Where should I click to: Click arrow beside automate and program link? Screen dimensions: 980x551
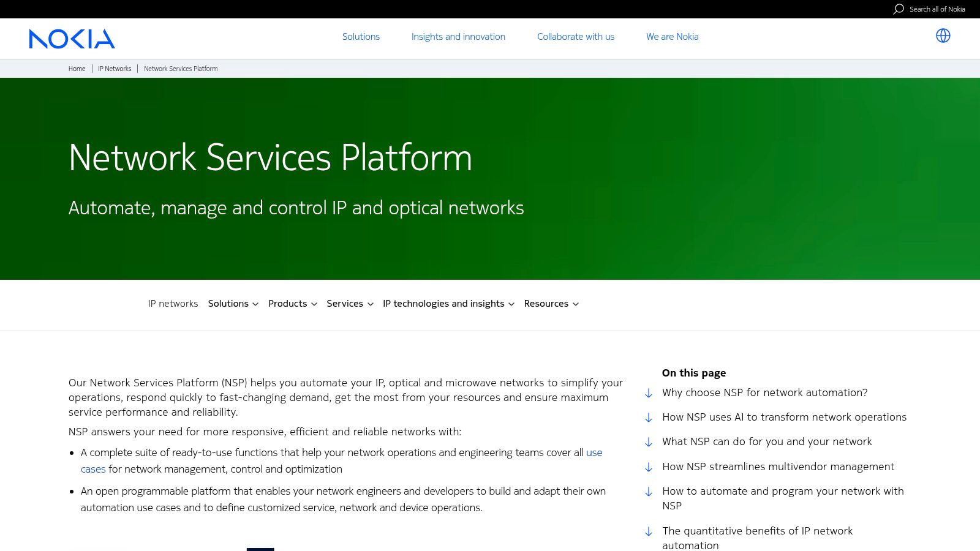(649, 492)
